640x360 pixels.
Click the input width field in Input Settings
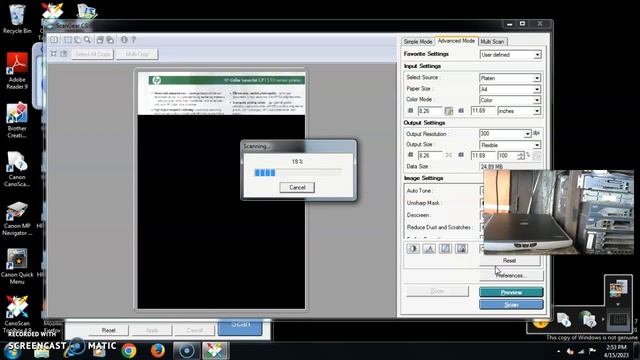coord(430,111)
